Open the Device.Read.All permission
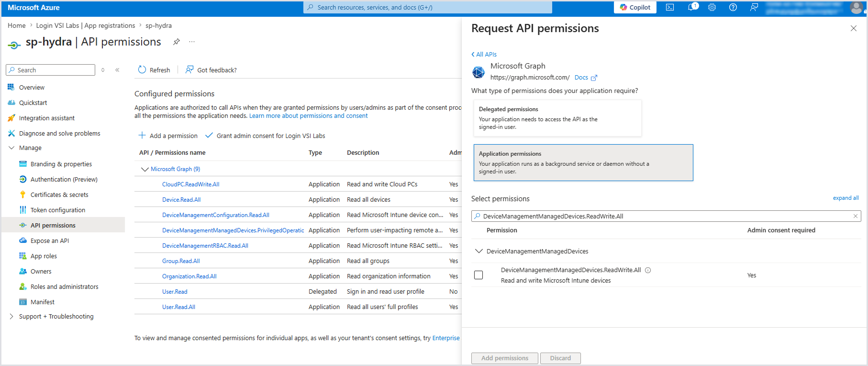The height and width of the screenshot is (366, 868). click(x=181, y=199)
